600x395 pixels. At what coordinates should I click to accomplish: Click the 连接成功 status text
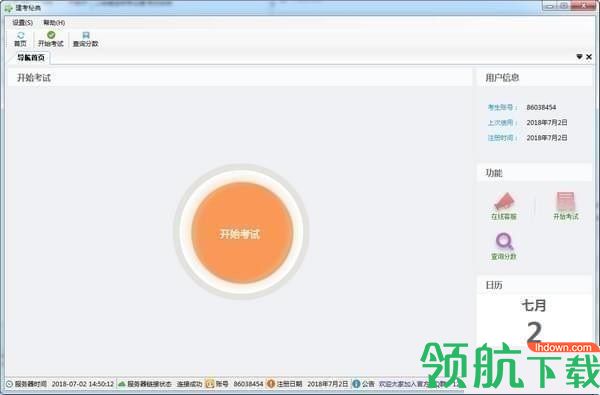coord(189,384)
